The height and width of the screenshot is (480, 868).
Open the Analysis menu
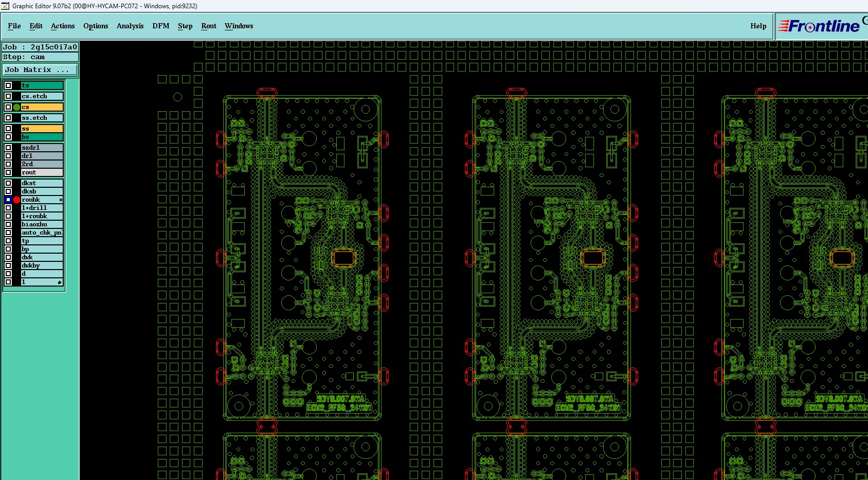[x=130, y=26]
